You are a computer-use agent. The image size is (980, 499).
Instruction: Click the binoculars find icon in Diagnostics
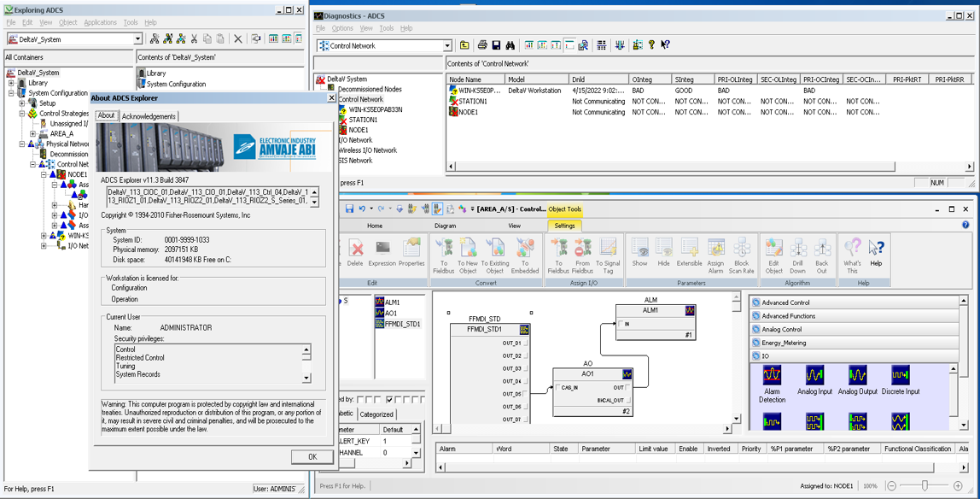510,45
